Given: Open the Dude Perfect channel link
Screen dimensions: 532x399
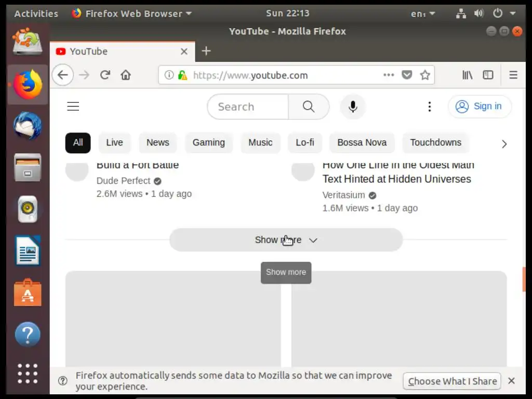Looking at the screenshot, I should (x=124, y=180).
